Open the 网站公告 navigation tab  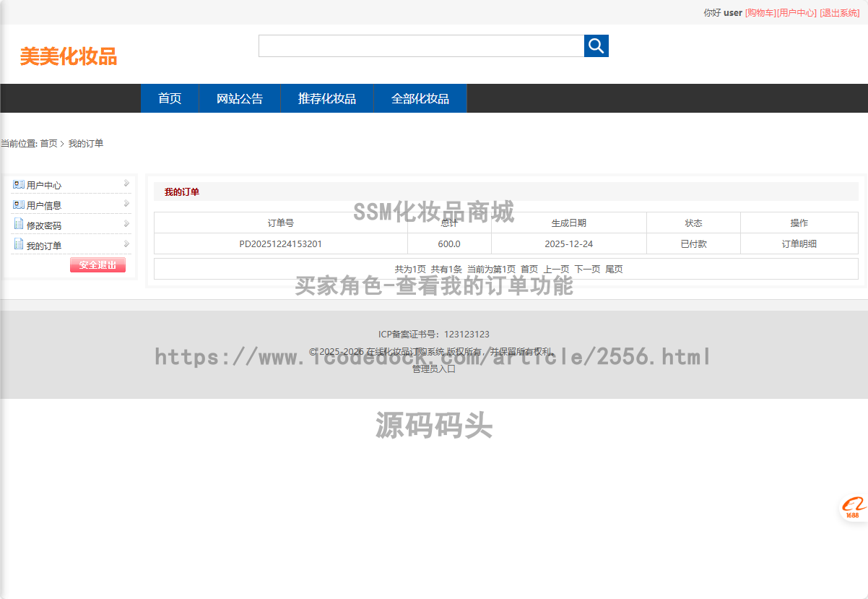pos(240,99)
